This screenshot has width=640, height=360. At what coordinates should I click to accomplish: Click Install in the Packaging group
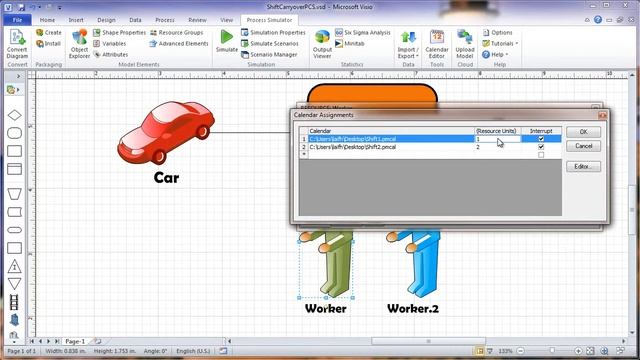(x=49, y=43)
